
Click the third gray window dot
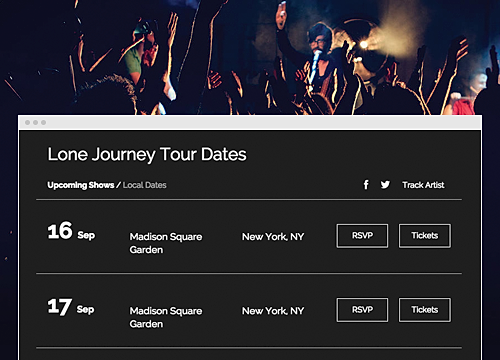(43, 123)
